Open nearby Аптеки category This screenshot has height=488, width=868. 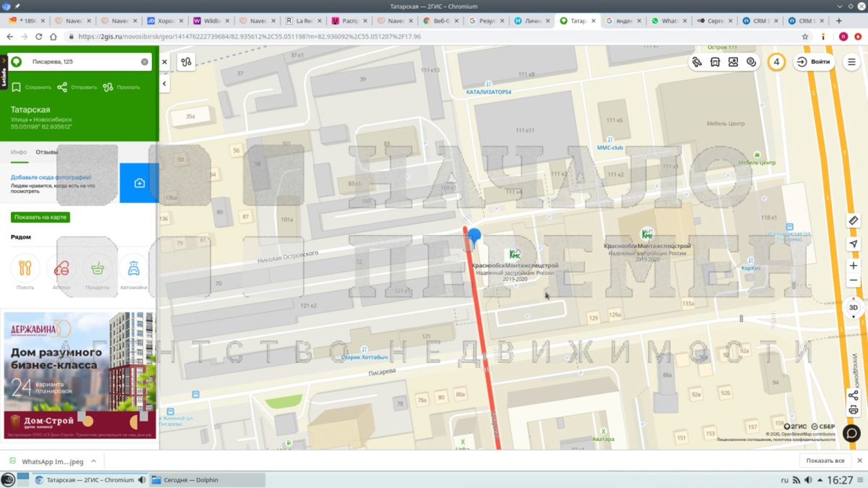tap(61, 272)
